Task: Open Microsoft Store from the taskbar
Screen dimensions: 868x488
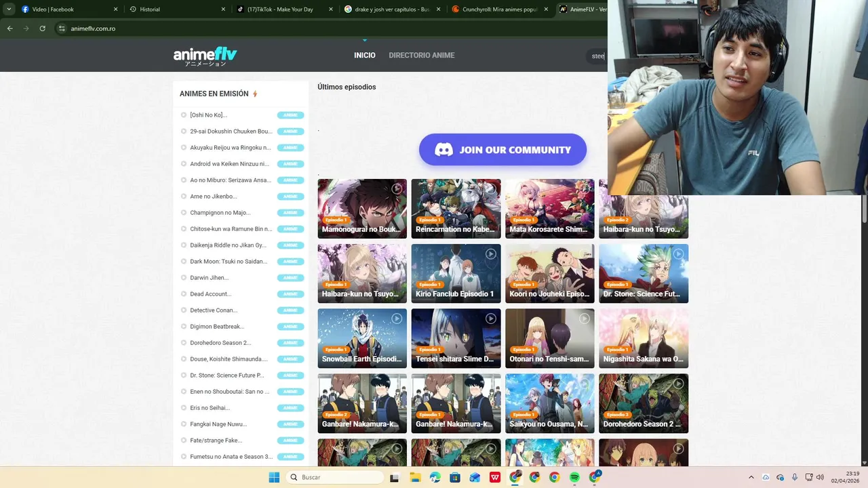Action: point(455,477)
